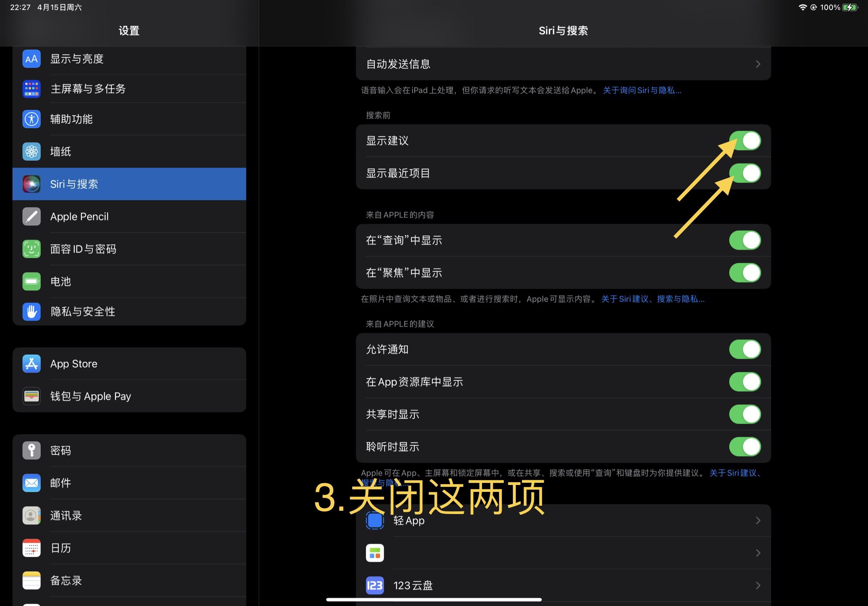Viewport: 868px width, 606px height.
Task: Tap the 轻 App clip icon
Action: [375, 521]
